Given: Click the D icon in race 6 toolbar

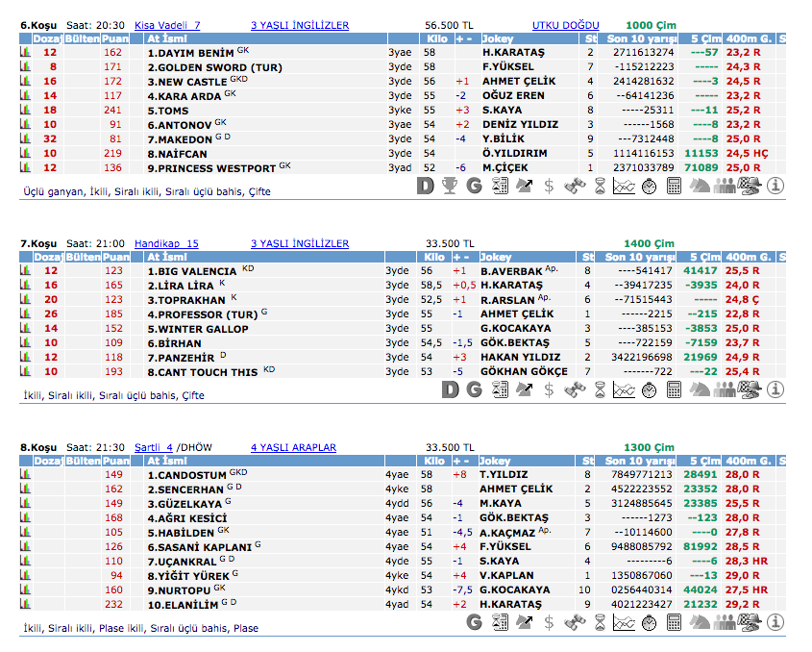Looking at the screenshot, I should click(426, 187).
